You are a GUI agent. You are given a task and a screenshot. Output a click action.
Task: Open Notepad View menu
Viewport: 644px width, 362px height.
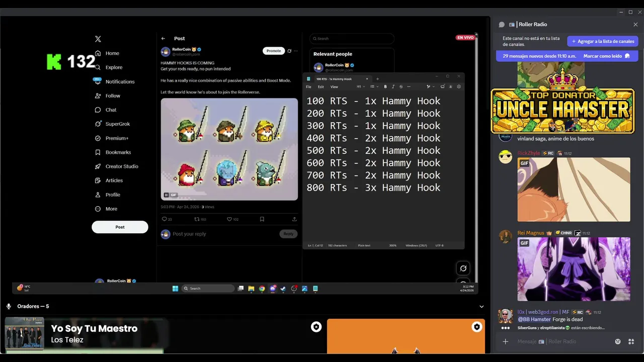pyautogui.click(x=334, y=86)
